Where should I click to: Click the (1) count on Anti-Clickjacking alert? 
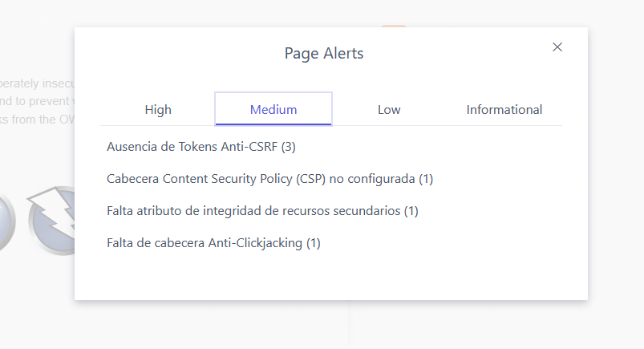pos(314,243)
